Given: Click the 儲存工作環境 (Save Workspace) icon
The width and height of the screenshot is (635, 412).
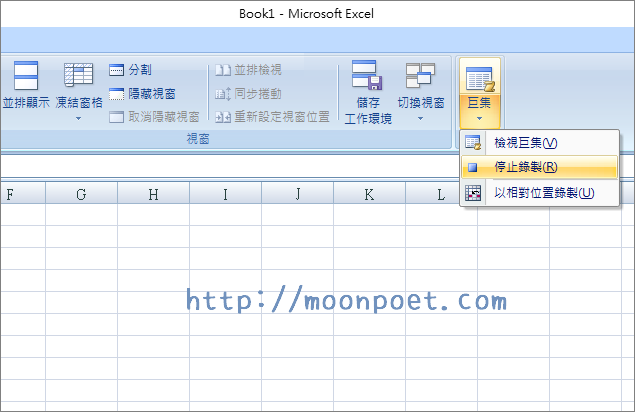Looking at the screenshot, I should [368, 77].
